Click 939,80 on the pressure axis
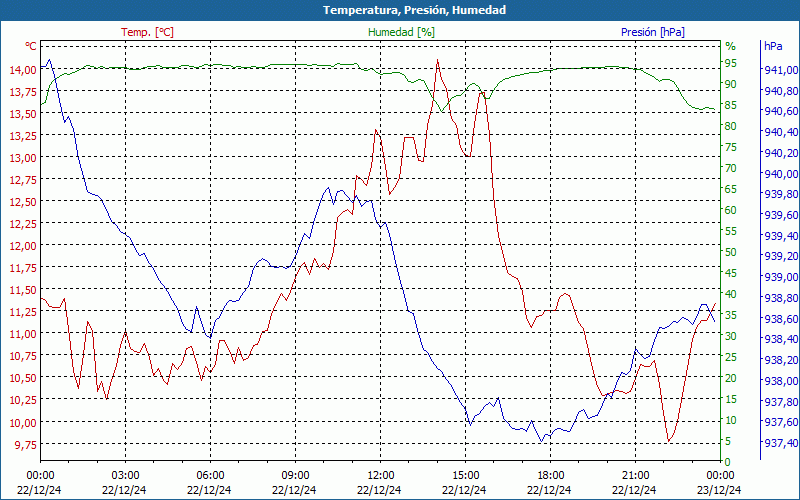 780,194
